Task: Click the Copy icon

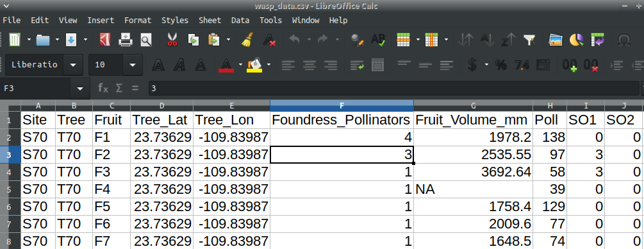Action: (193, 40)
